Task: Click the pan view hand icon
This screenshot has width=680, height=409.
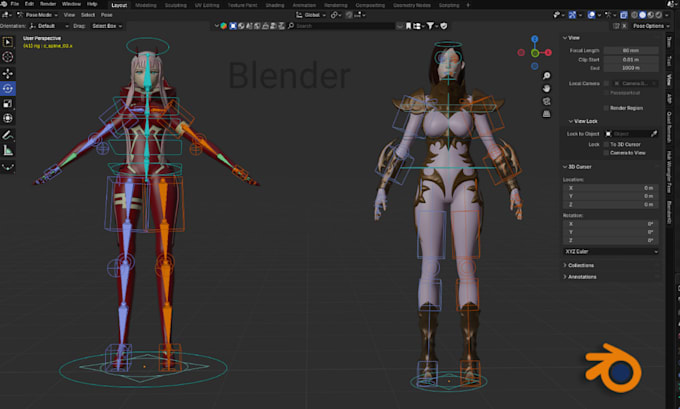Action: point(546,88)
